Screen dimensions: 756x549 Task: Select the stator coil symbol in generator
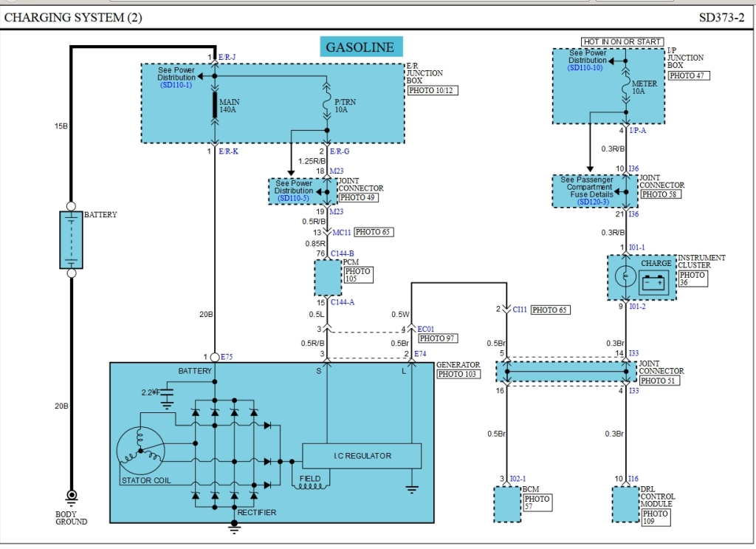(x=141, y=451)
